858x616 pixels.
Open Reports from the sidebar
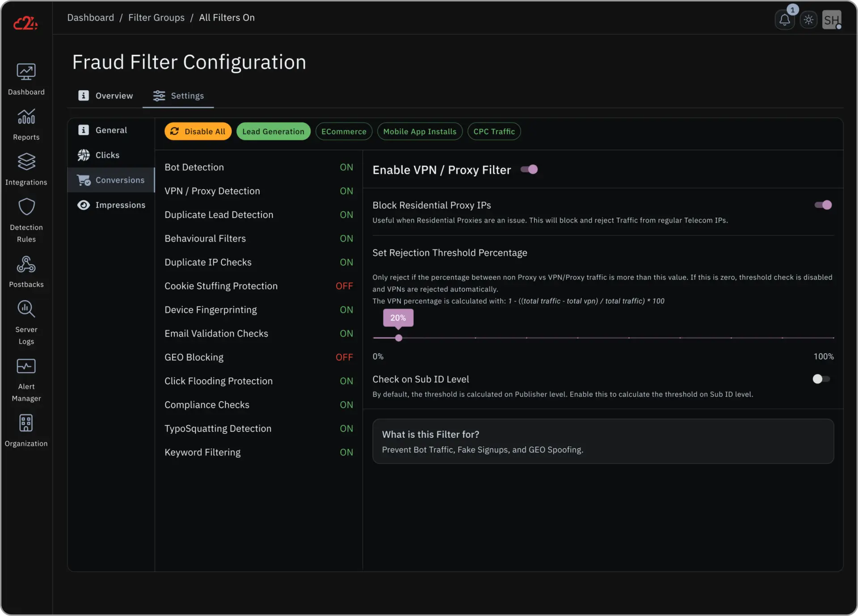click(x=26, y=117)
